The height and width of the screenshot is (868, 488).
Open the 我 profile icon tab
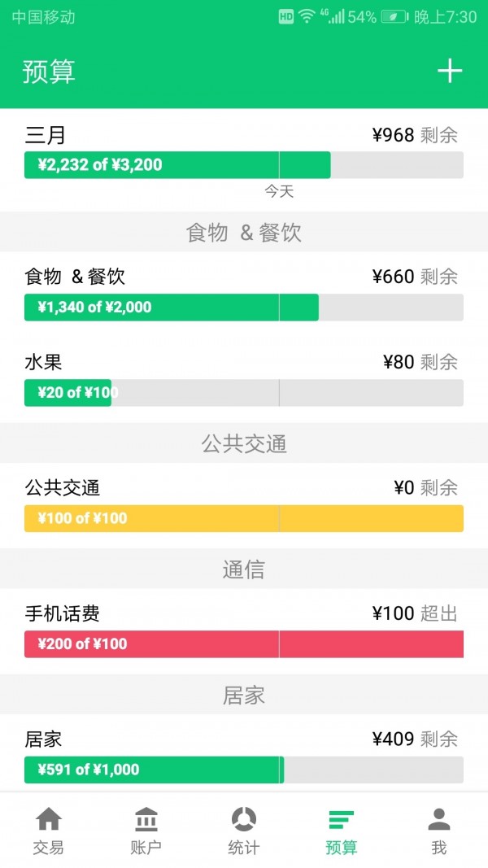(x=439, y=830)
